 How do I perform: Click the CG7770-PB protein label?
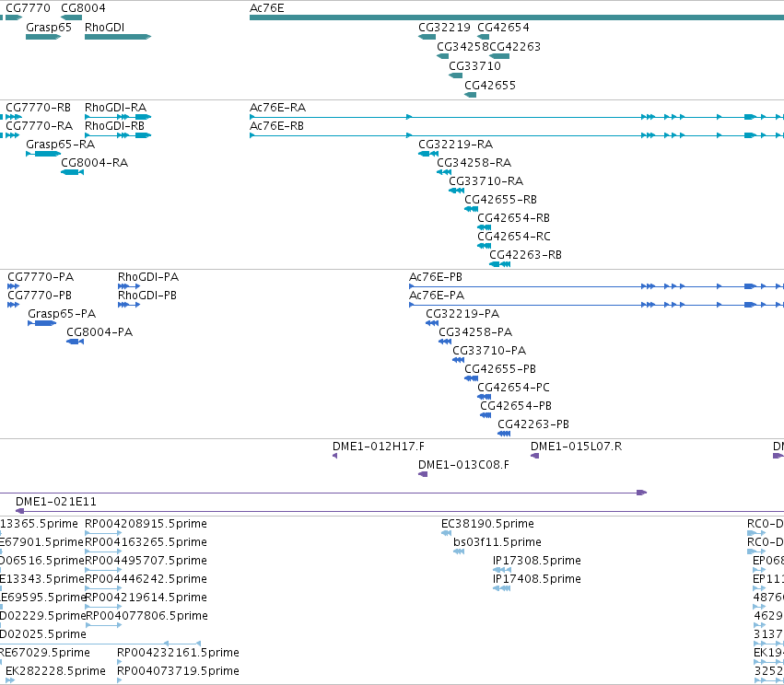[x=40, y=296]
